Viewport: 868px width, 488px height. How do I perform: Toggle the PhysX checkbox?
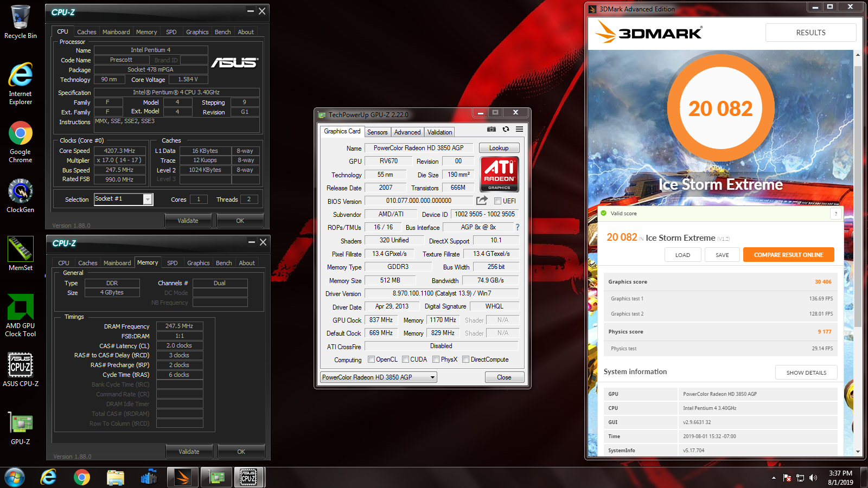click(x=436, y=359)
